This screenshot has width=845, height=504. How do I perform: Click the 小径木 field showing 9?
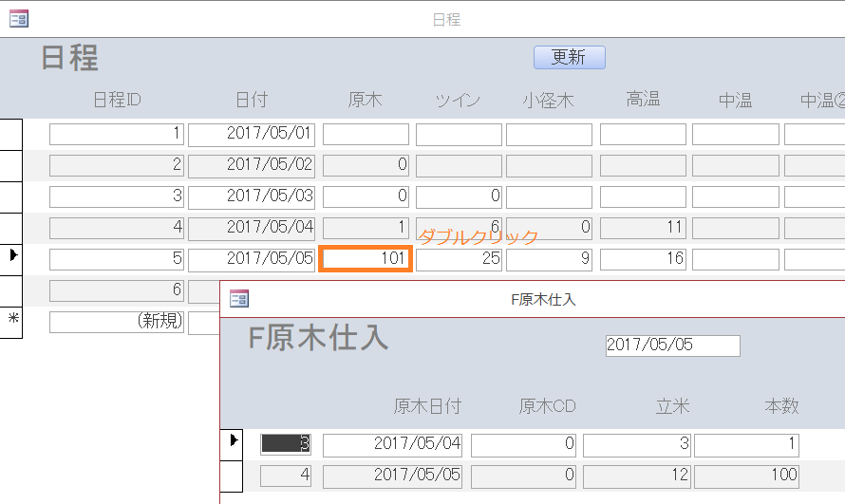click(549, 259)
